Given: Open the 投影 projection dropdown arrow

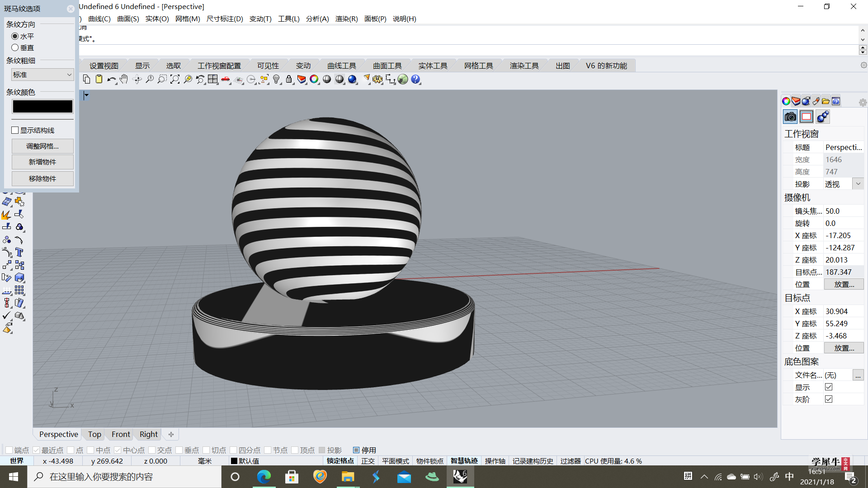Looking at the screenshot, I should [858, 184].
